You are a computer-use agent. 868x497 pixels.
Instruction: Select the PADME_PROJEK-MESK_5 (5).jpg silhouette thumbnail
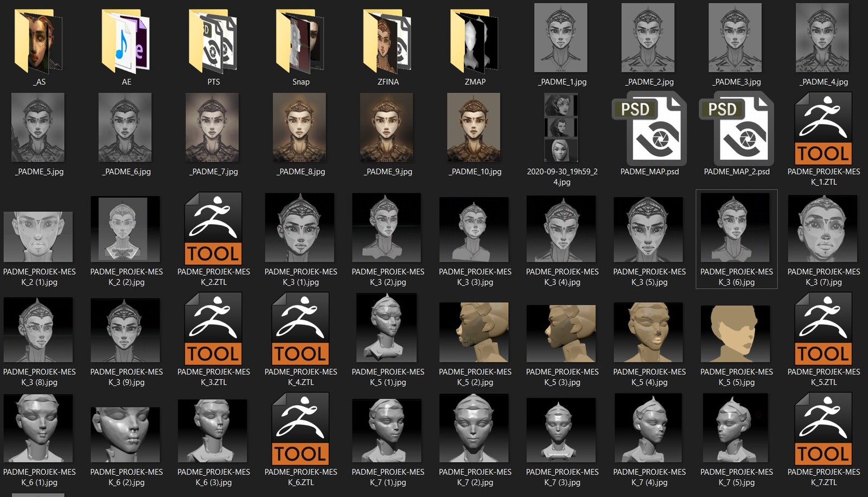click(x=736, y=334)
